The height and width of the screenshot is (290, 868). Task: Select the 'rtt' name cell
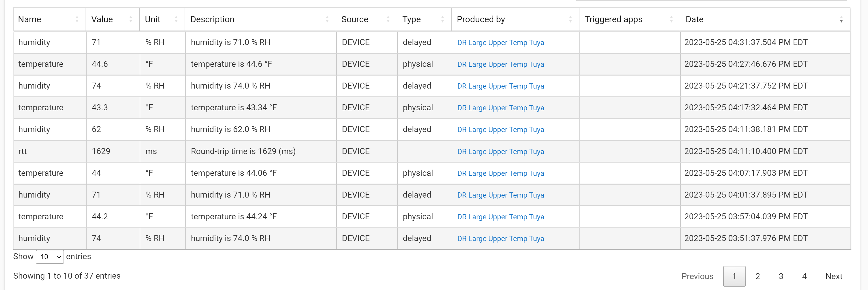[x=50, y=151]
